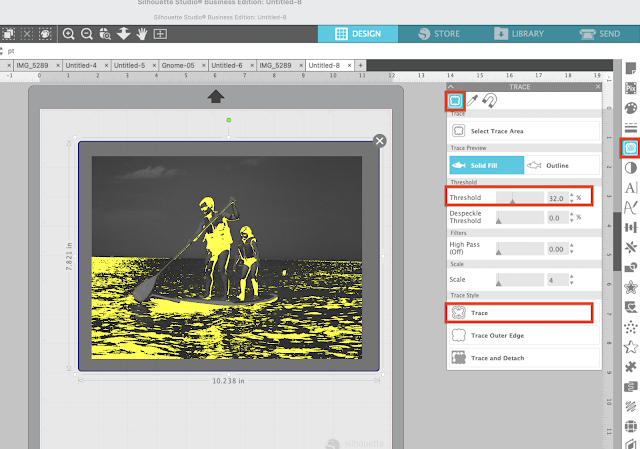This screenshot has height=449, width=640.
Task: Open the Transform align panel icon
Action: coord(631,227)
